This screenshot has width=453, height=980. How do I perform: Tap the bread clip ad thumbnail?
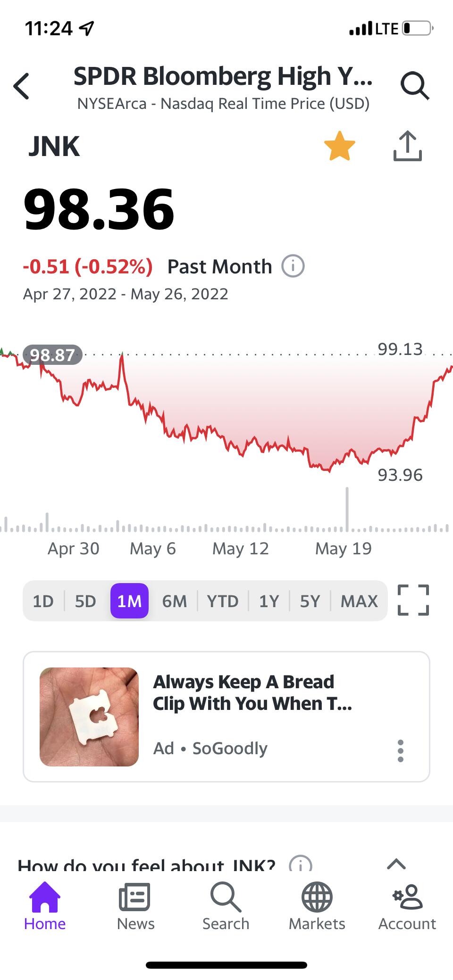89,716
